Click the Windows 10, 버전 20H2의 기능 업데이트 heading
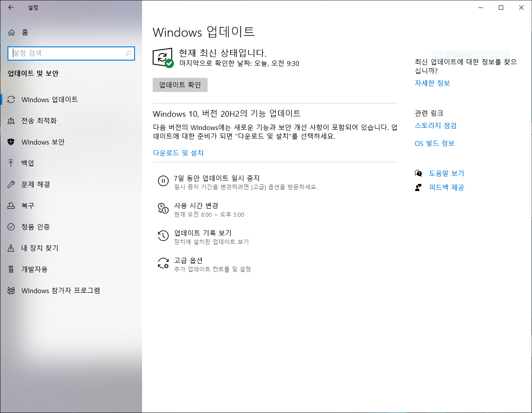 tap(227, 113)
